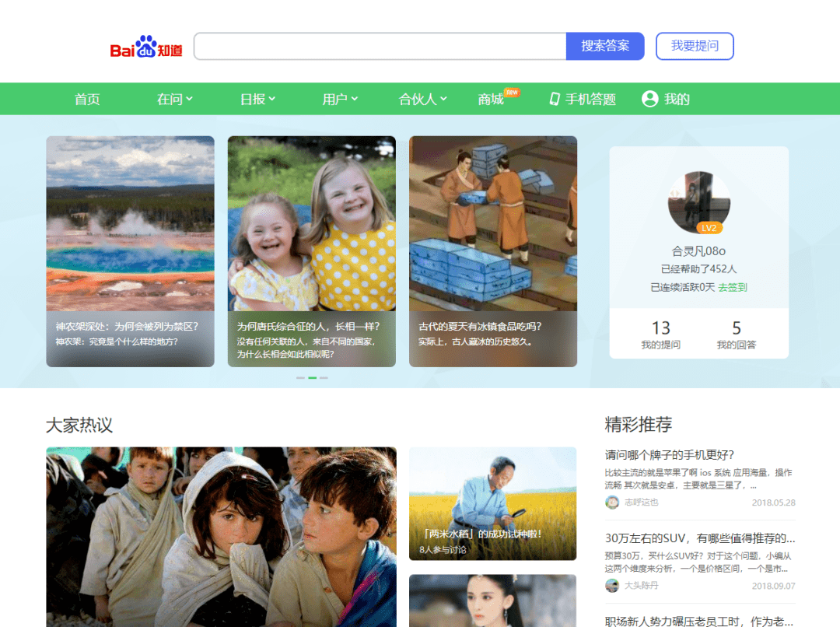Open the profile avatar with LV2 badge

click(698, 202)
